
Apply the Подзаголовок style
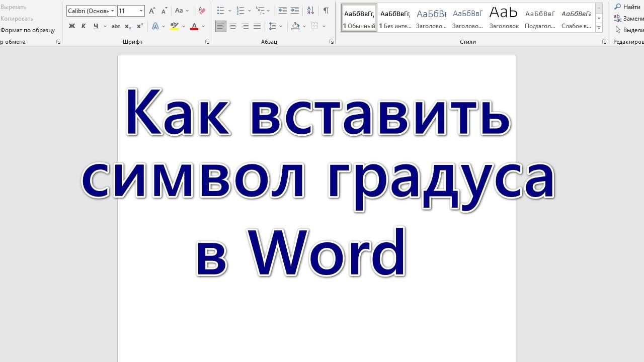[x=540, y=18]
